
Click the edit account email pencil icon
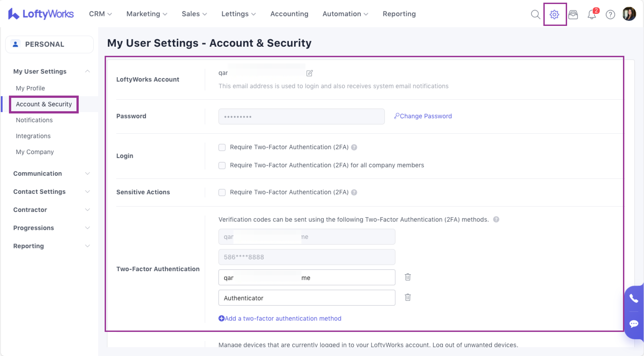(x=309, y=73)
